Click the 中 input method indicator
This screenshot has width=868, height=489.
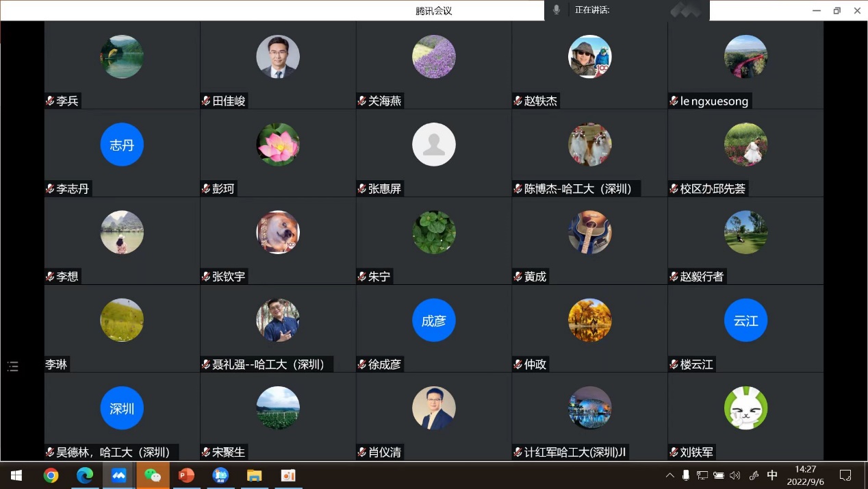(773, 475)
